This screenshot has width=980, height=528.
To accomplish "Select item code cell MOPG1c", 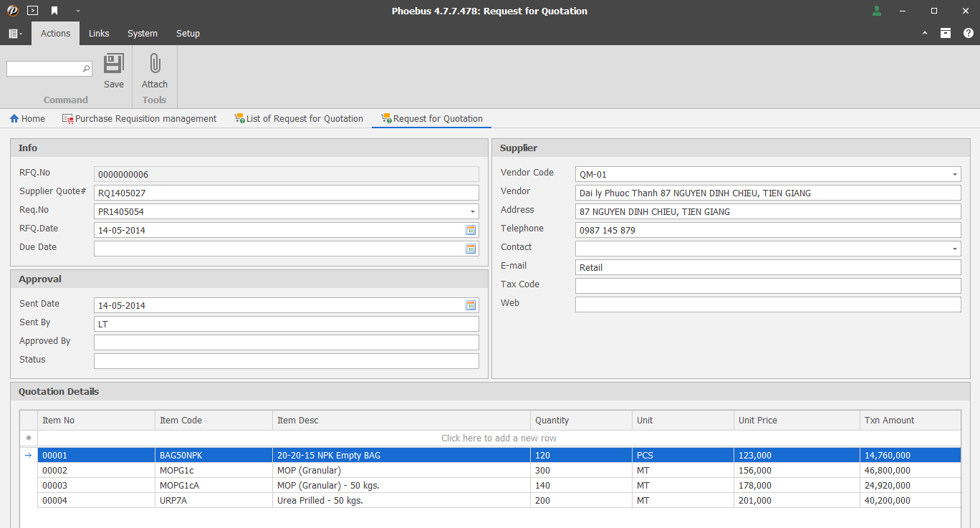I will tap(213, 471).
